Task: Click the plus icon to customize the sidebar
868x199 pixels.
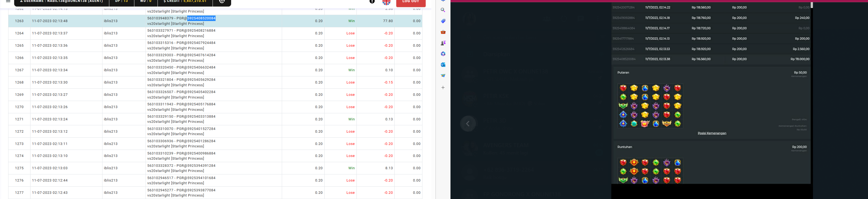Action: point(443,88)
